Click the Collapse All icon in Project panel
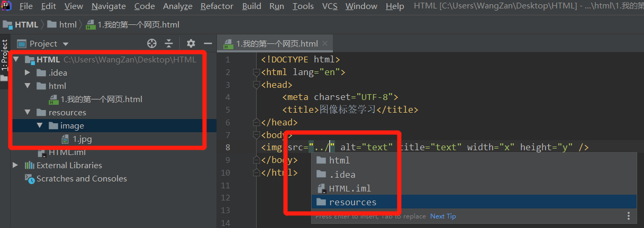 click(169, 43)
